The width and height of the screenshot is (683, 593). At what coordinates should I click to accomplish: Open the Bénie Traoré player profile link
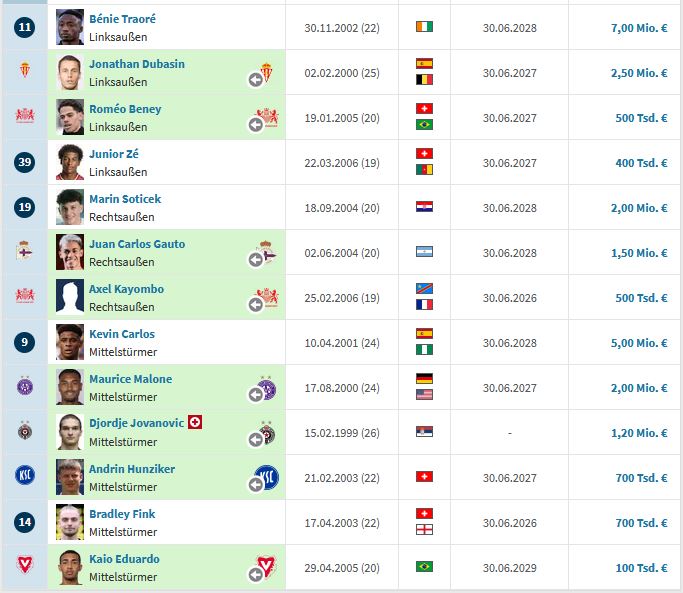(122, 19)
